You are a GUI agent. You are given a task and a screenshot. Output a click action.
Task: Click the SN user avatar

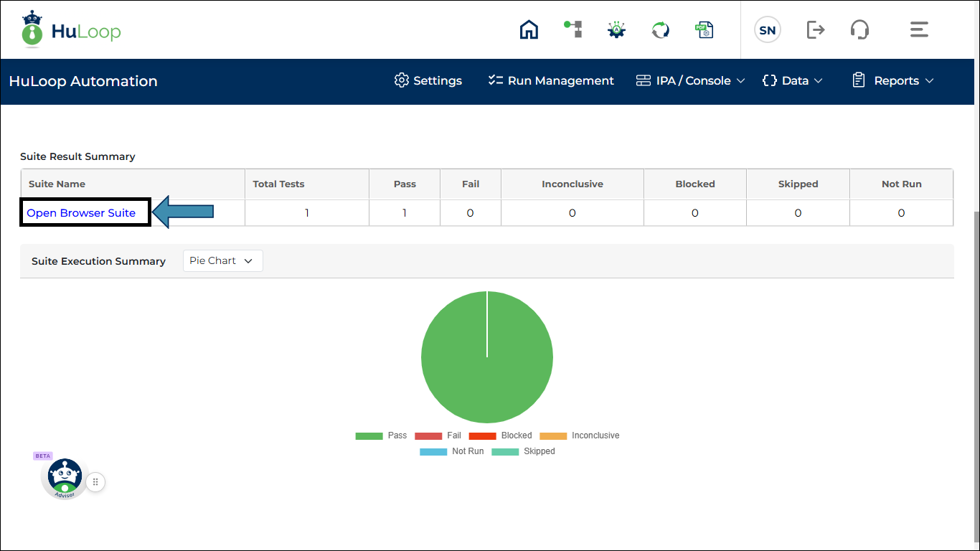[x=767, y=30]
